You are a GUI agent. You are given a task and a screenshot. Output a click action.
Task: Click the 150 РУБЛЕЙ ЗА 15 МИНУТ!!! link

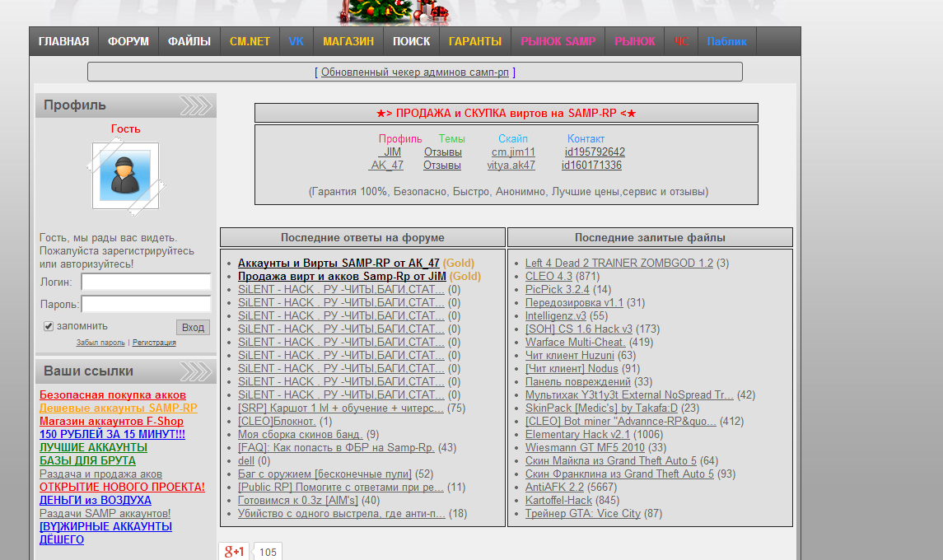pyautogui.click(x=112, y=434)
